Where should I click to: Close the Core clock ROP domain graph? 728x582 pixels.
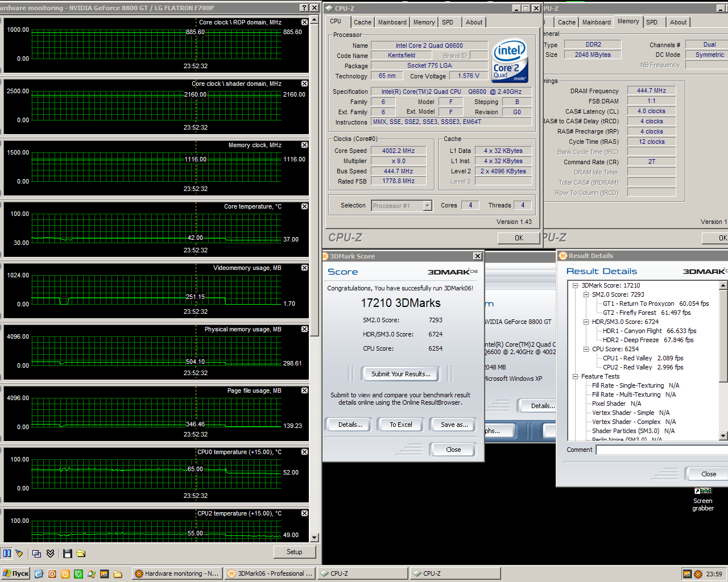click(x=304, y=22)
